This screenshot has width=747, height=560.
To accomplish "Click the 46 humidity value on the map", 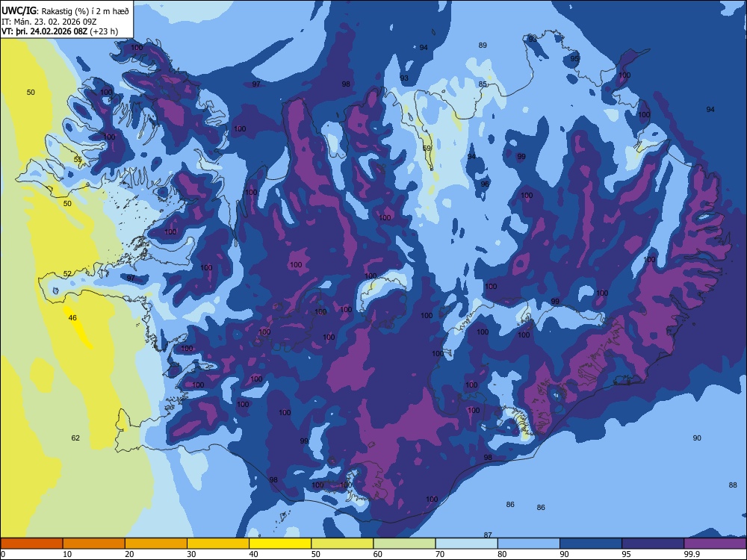I will point(72,317).
